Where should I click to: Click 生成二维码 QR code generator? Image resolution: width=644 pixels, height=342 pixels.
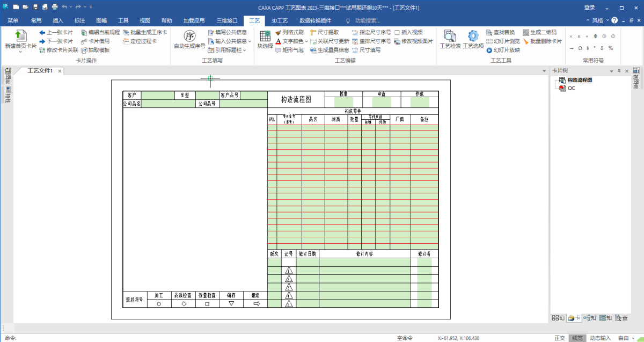point(540,32)
